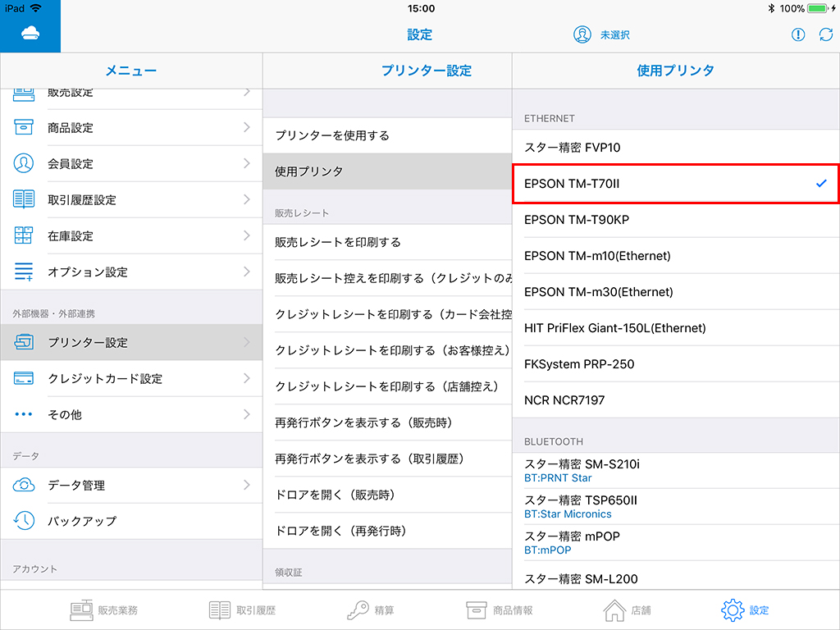Switch to 設定 tab at bottom
This screenshot has height=630, width=840.
click(745, 610)
